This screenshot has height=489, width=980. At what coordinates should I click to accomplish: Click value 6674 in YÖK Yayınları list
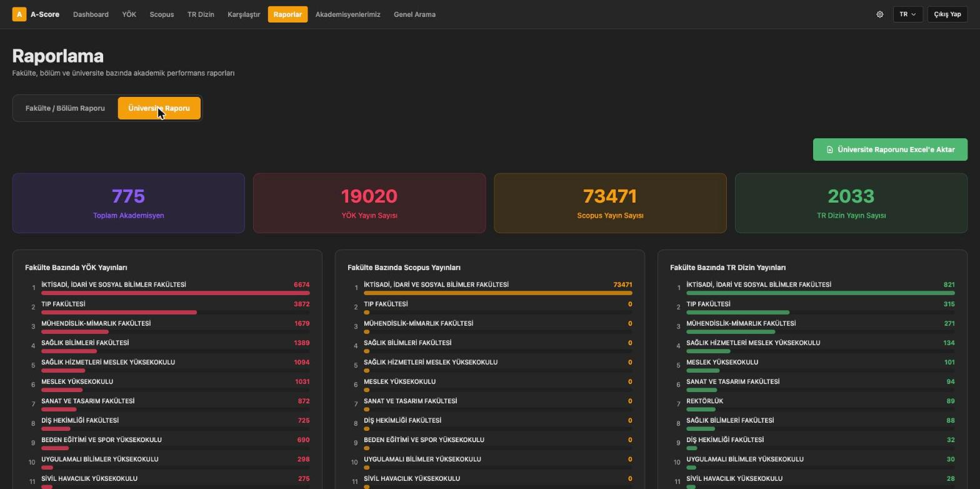tap(301, 285)
